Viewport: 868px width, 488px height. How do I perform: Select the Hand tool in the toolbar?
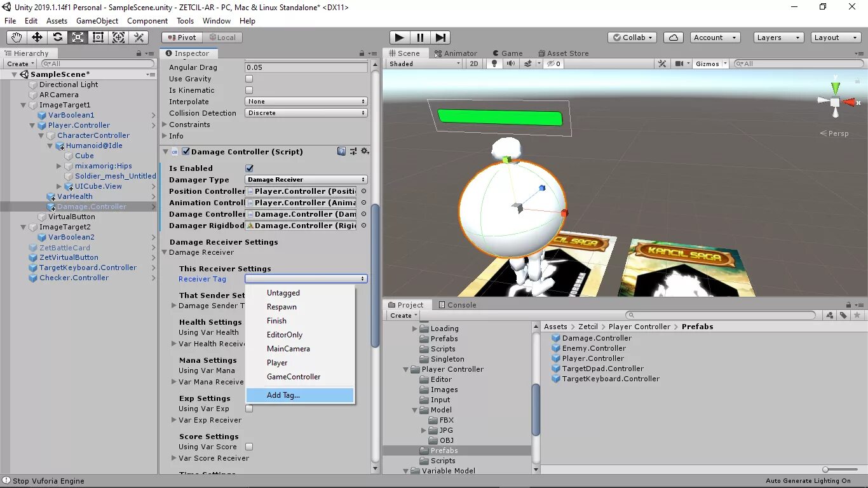17,37
